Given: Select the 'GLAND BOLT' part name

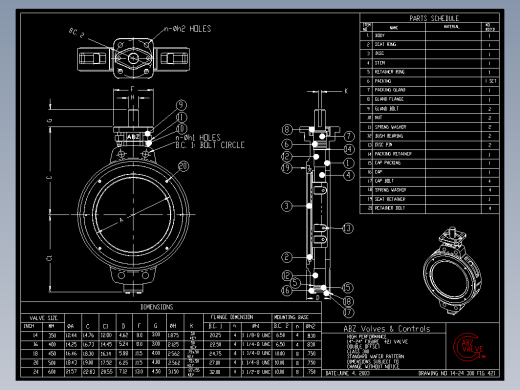Looking at the screenshot, I should pyautogui.click(x=387, y=109).
